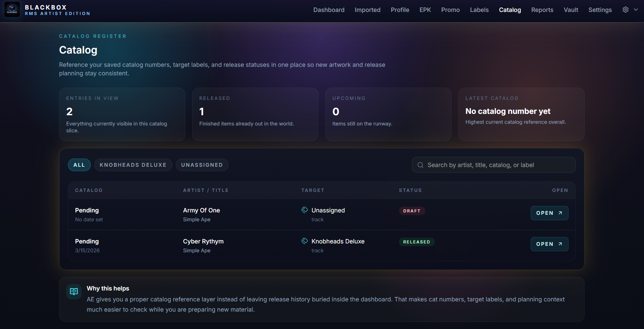This screenshot has width=644, height=329.
Task: Toggle the UNASSIGNED filter chip
Action: click(x=202, y=165)
